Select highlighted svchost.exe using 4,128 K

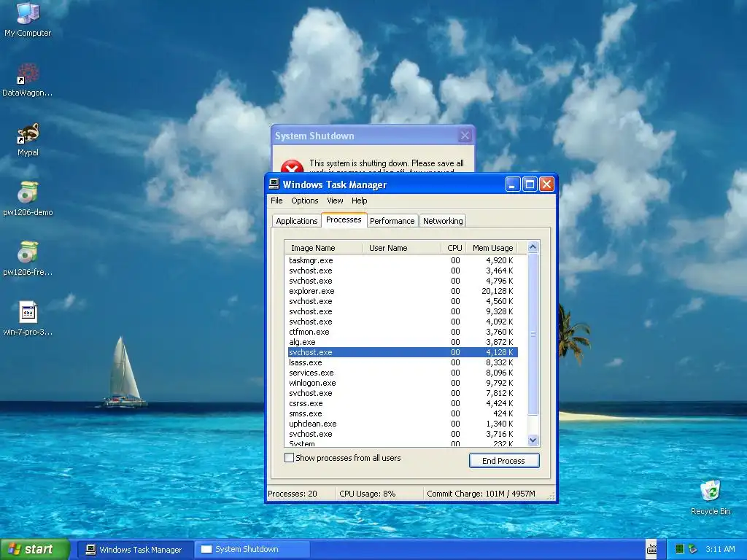coord(403,352)
